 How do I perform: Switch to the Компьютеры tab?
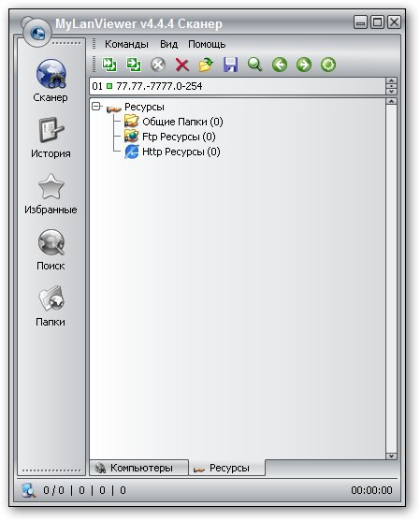click(138, 468)
